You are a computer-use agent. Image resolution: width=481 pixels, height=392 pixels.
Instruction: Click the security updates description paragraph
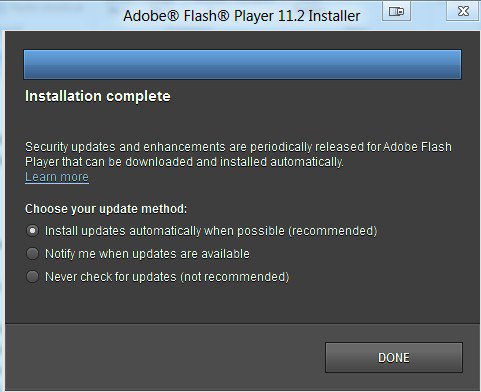(238, 154)
